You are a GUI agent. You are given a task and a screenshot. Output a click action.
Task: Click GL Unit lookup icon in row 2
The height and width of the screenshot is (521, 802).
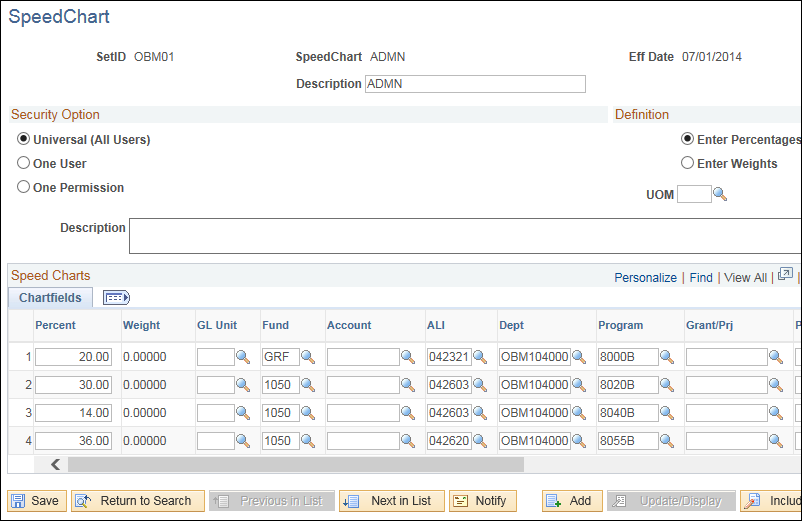(x=243, y=385)
